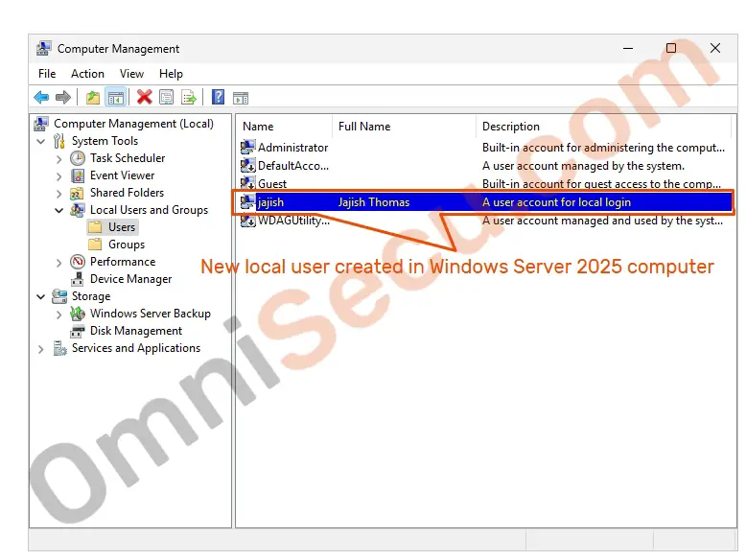Click the jajish user account icon
This screenshot has height=560, width=746.
coord(248,202)
